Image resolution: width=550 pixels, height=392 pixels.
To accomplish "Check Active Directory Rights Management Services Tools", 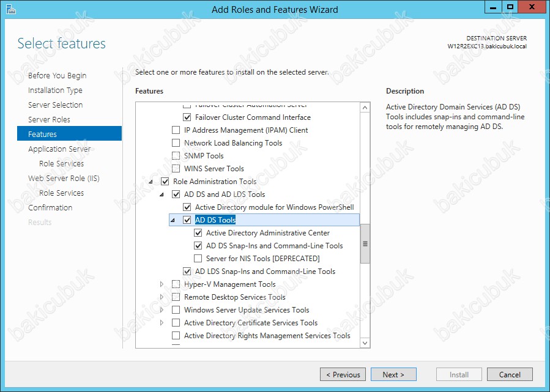I will coord(176,336).
